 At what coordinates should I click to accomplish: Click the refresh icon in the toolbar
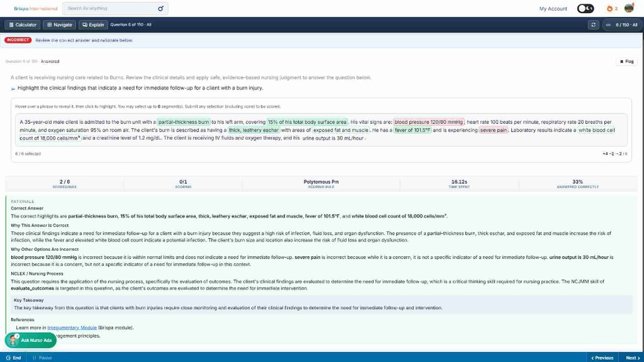point(593,25)
